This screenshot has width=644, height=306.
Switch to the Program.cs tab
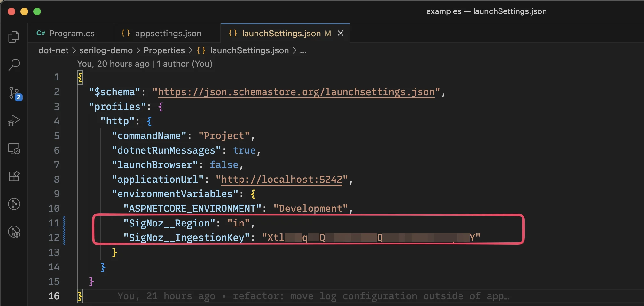[x=72, y=34]
